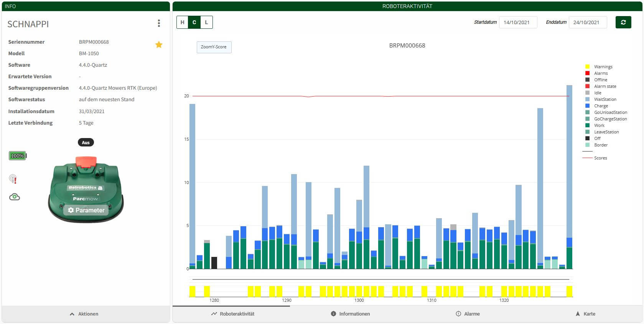Image resolution: width=644 pixels, height=324 pixels.
Task: Toggle the Idle legend entry
Action: pos(593,93)
